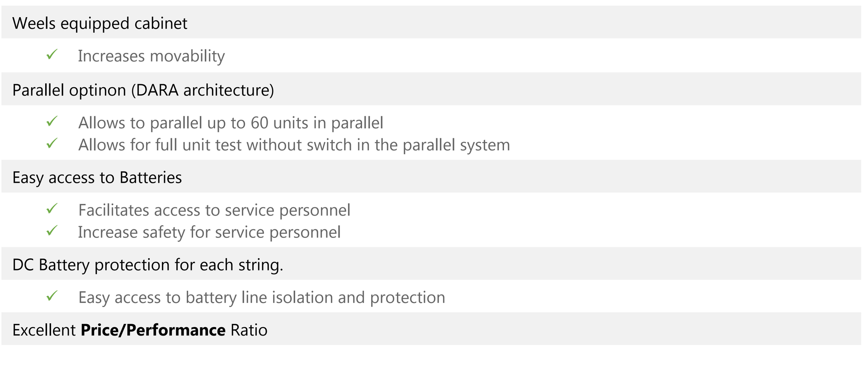The image size is (868, 374).
Task: Click the word DARA in parallel heading
Action: (x=157, y=90)
